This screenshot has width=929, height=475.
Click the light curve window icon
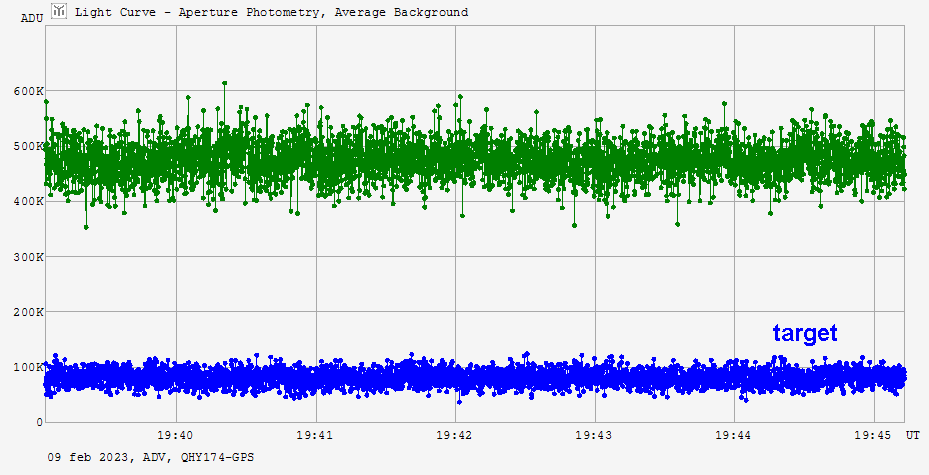click(59, 11)
